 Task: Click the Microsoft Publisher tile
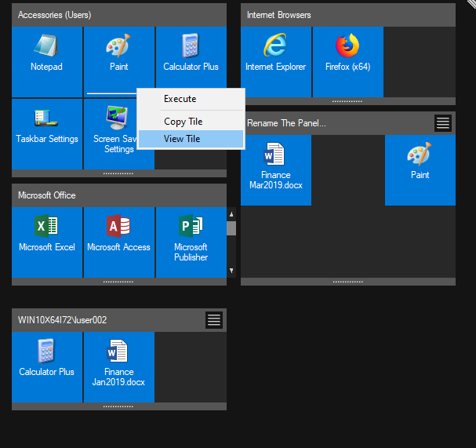tap(191, 239)
